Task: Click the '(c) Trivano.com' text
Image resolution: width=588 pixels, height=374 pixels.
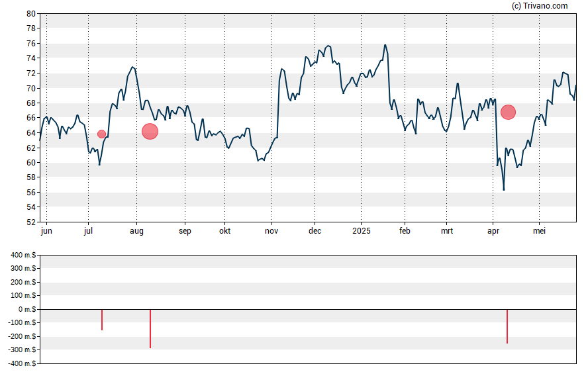Action: (x=540, y=5)
